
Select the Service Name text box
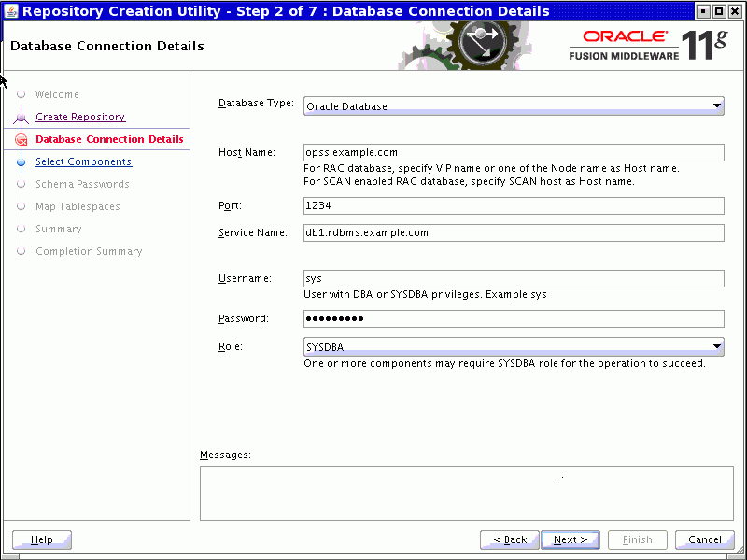click(514, 232)
